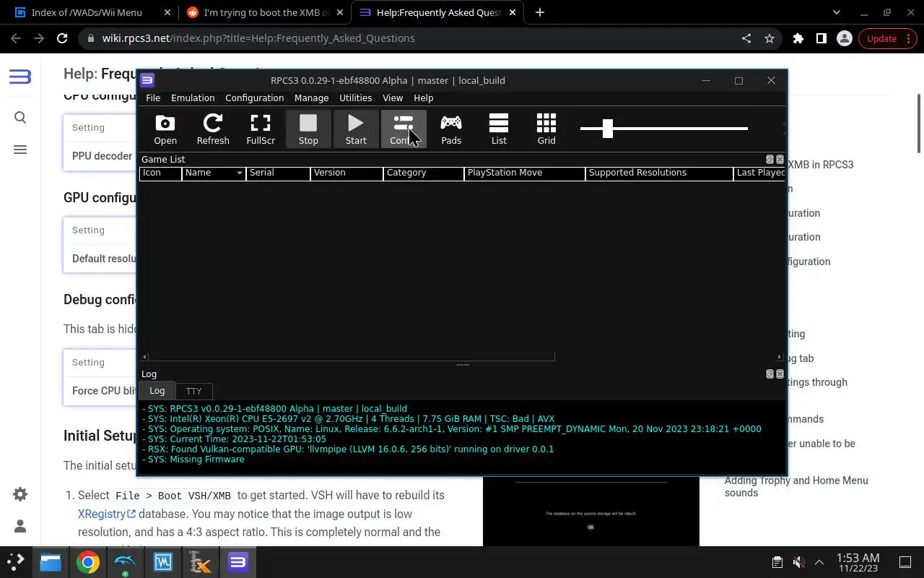This screenshot has height=578, width=924.
Task: Reload the wiki page in Chrome
Action: [62, 38]
